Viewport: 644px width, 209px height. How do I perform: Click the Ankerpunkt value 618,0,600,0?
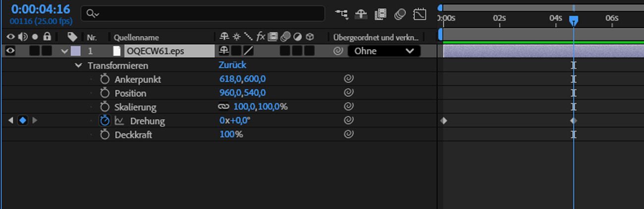pos(243,79)
